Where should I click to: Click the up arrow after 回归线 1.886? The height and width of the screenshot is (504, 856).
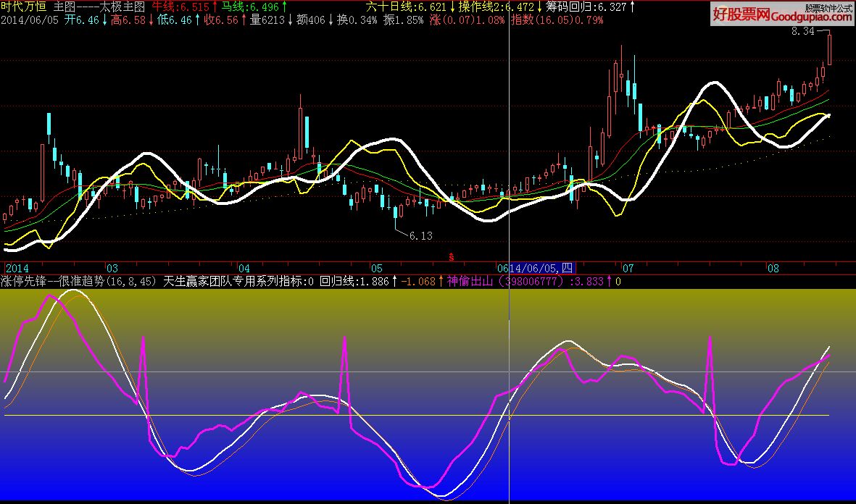(x=394, y=281)
